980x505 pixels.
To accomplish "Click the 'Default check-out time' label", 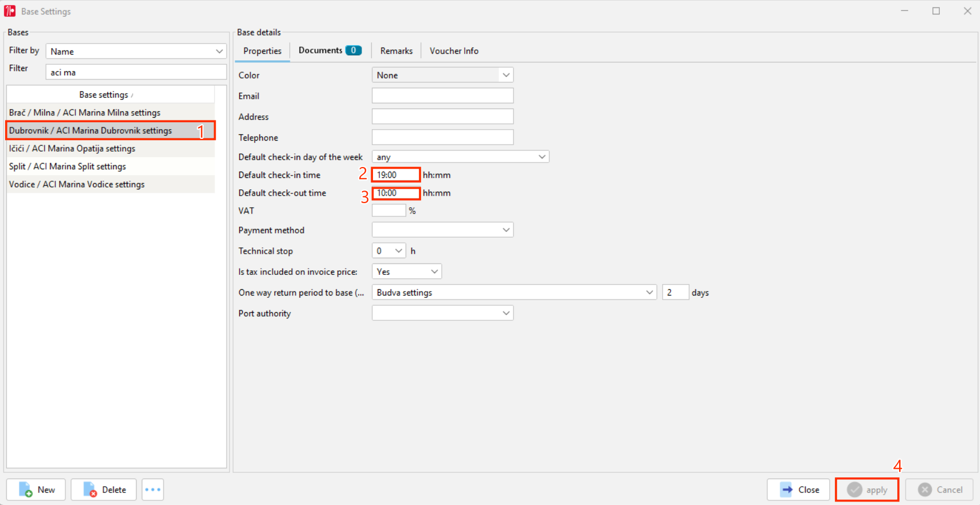I will click(282, 193).
